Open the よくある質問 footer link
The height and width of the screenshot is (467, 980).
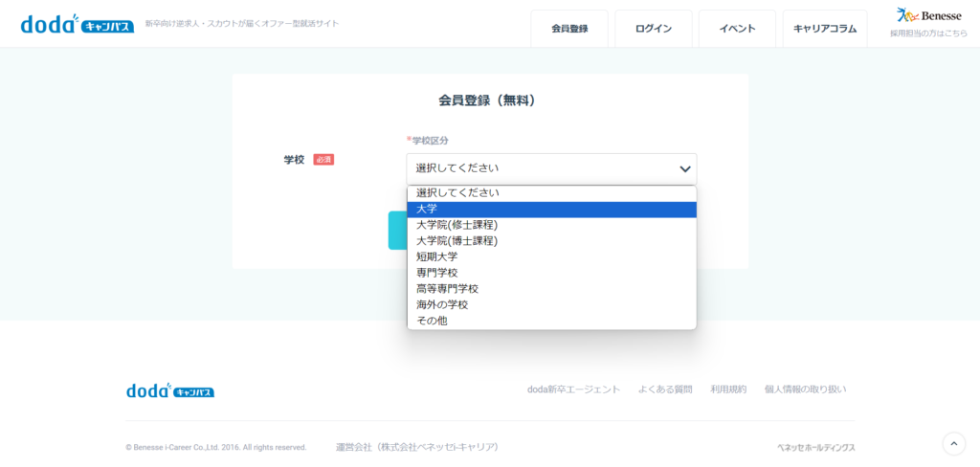664,389
